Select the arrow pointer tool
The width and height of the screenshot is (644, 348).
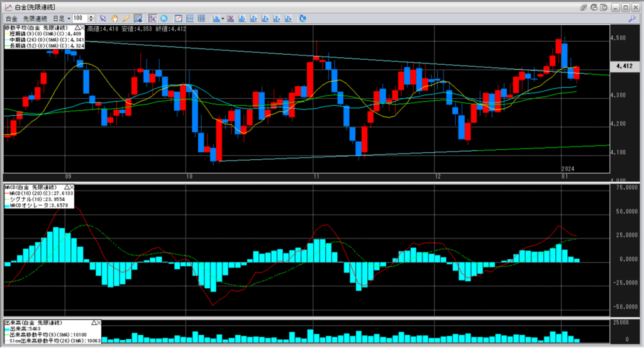[103, 18]
